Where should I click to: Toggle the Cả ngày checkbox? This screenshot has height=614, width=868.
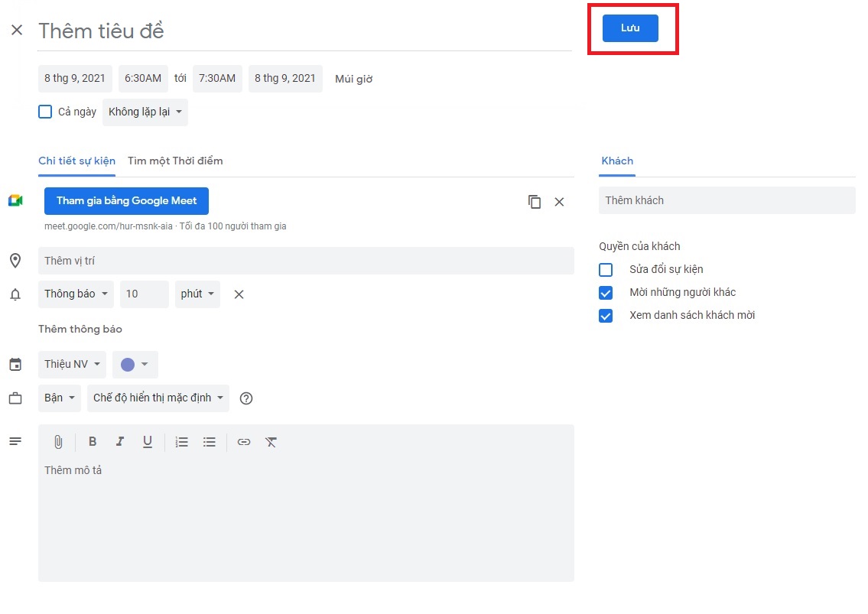pyautogui.click(x=45, y=112)
